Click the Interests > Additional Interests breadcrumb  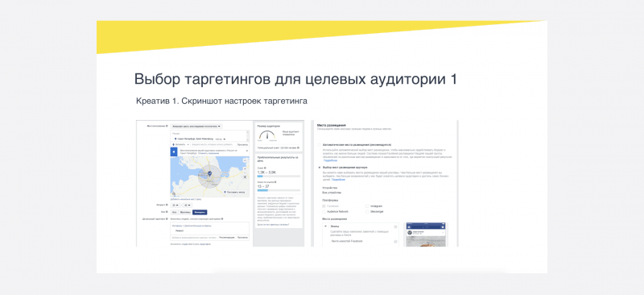click(x=192, y=226)
